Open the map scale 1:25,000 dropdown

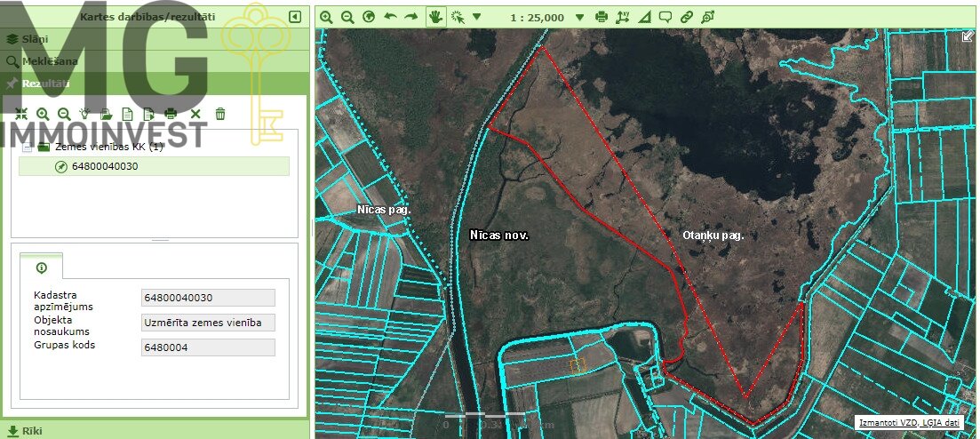tap(579, 17)
